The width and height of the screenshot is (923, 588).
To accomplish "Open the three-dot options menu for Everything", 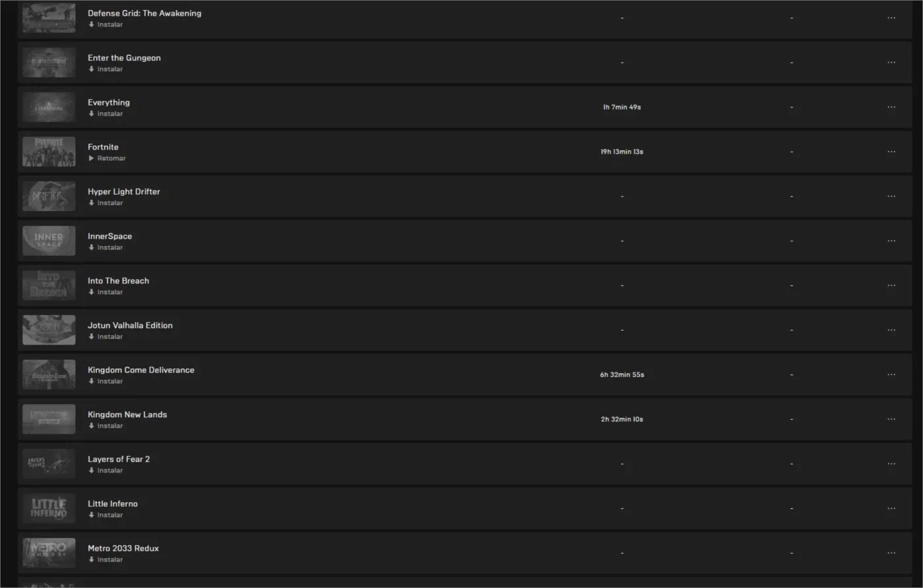I will 891,107.
